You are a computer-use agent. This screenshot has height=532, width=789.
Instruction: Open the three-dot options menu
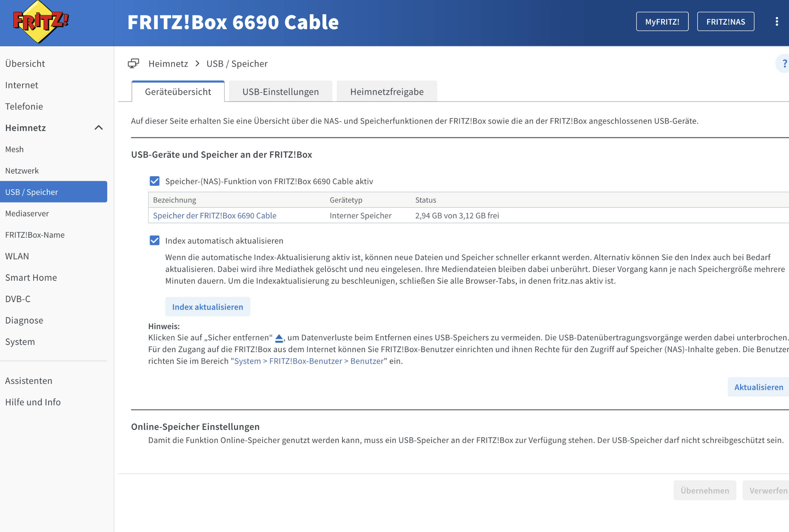point(777,22)
